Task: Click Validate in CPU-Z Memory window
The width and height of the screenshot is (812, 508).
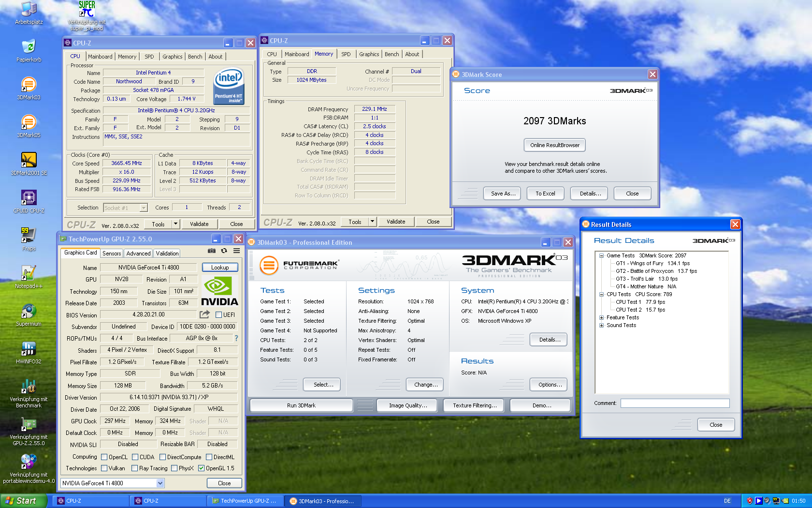Action: click(x=396, y=222)
